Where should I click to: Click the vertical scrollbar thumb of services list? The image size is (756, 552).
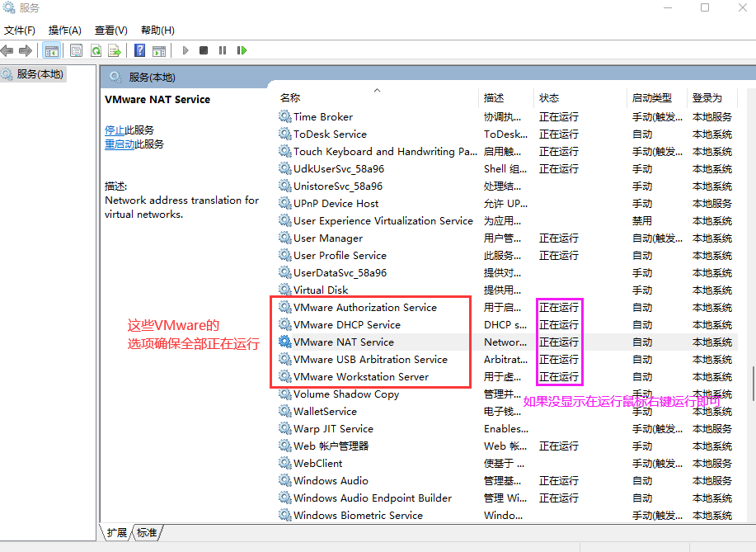(753, 384)
